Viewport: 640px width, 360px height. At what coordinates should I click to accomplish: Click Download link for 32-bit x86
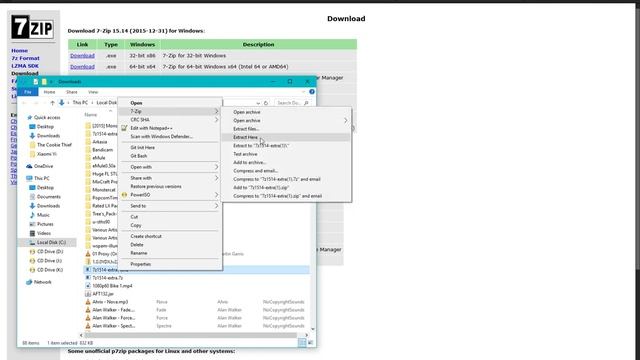tap(82, 56)
